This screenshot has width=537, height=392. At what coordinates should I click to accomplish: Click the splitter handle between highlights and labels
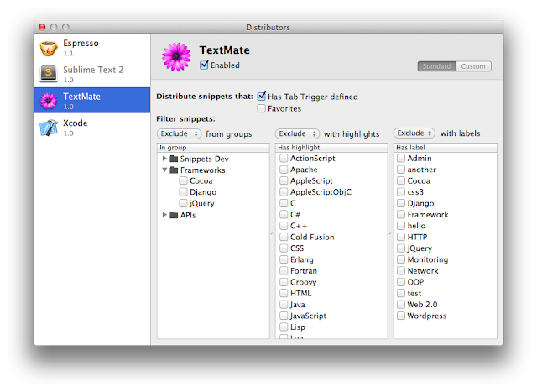[390, 233]
